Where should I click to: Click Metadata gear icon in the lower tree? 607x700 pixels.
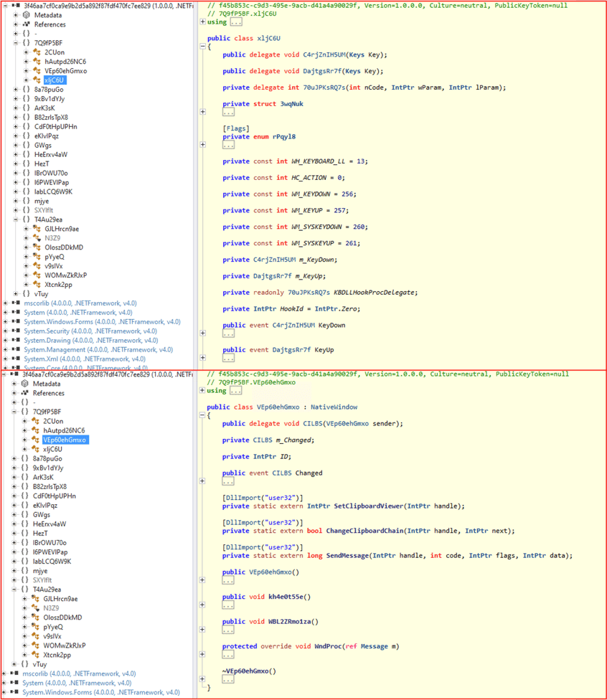[25, 384]
